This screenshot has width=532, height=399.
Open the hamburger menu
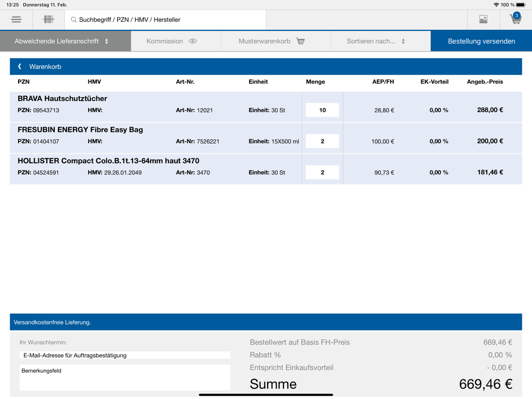tap(16, 20)
